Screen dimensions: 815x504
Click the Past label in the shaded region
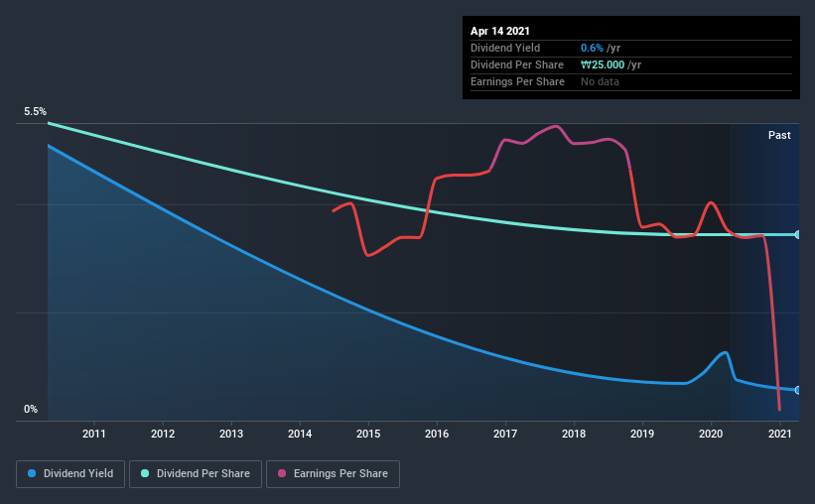pos(779,135)
